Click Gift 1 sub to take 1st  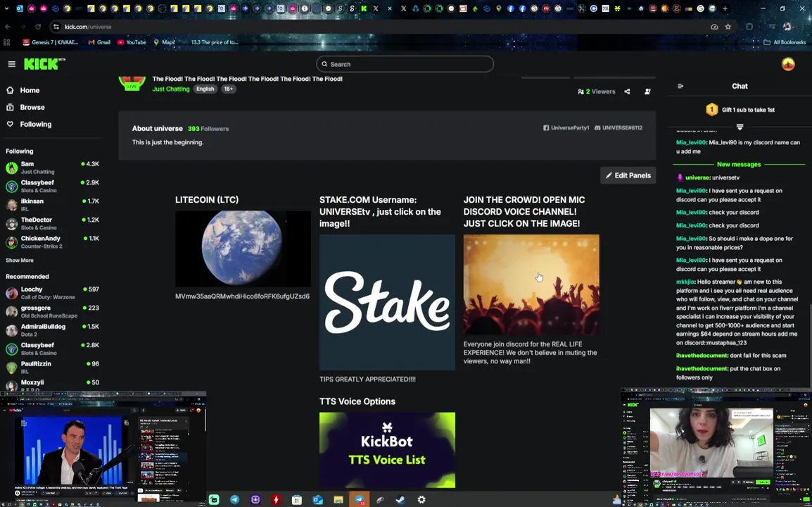(x=740, y=109)
